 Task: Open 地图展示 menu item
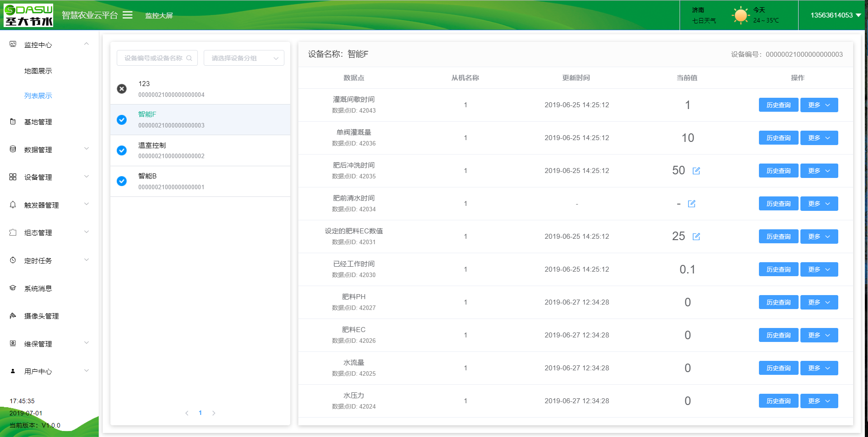coord(38,71)
